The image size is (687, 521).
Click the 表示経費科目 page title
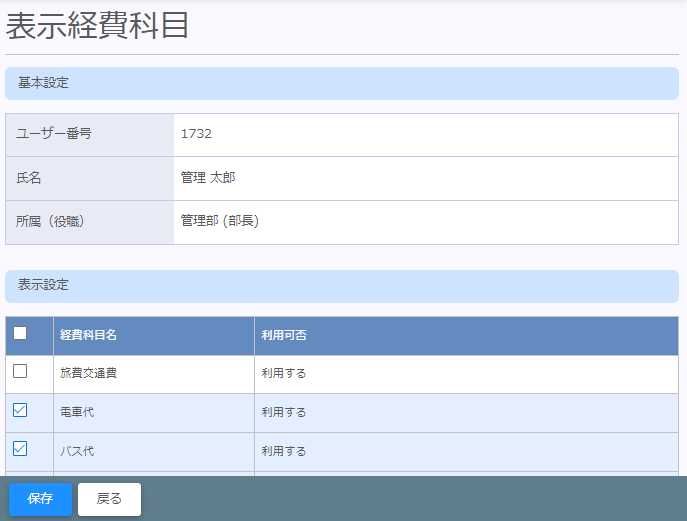click(x=98, y=25)
